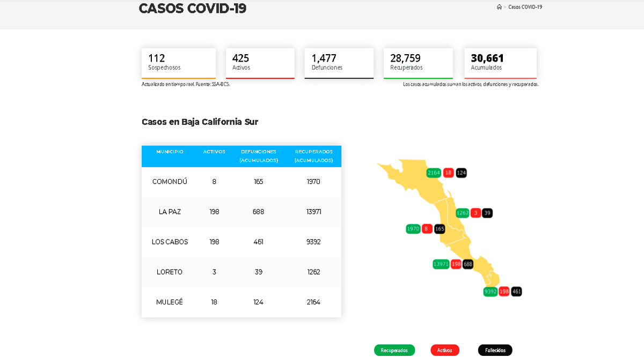Toggle the green Recuperados legend button

click(x=394, y=350)
